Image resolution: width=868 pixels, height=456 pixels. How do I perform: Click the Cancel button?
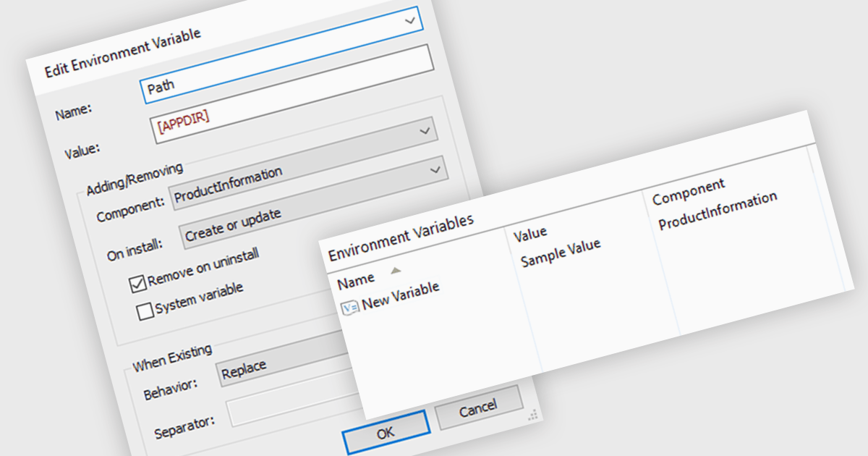tap(478, 408)
